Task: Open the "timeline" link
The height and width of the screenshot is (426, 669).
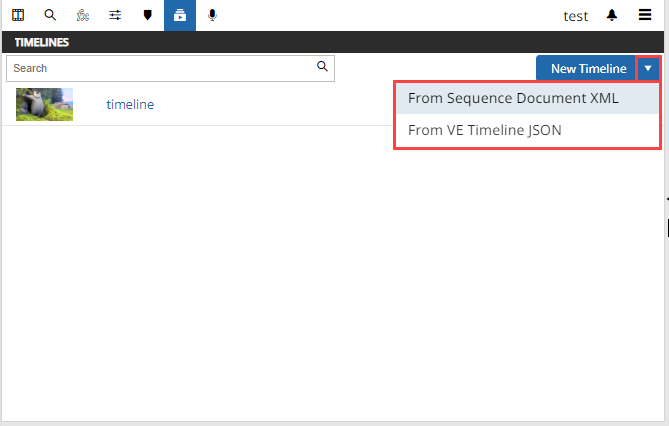Action: click(130, 104)
